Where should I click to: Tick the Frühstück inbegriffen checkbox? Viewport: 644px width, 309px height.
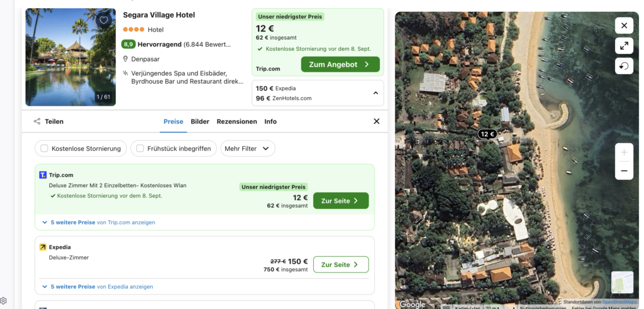click(140, 148)
